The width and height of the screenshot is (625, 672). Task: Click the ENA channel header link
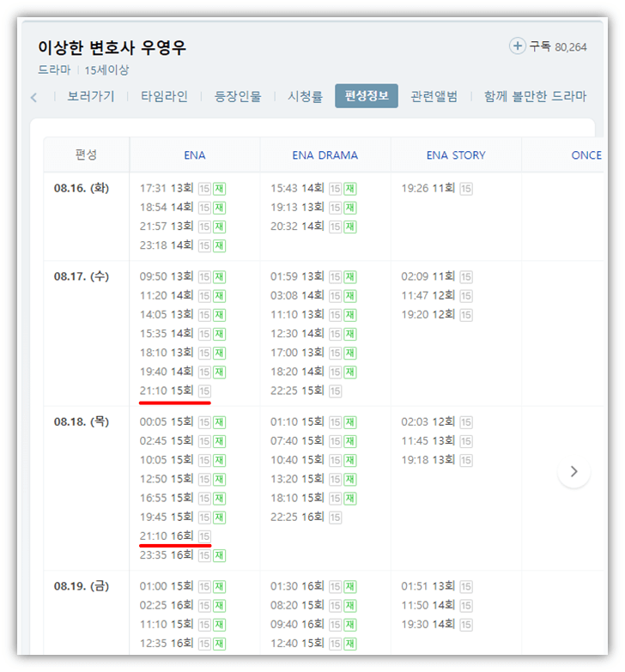(195, 155)
